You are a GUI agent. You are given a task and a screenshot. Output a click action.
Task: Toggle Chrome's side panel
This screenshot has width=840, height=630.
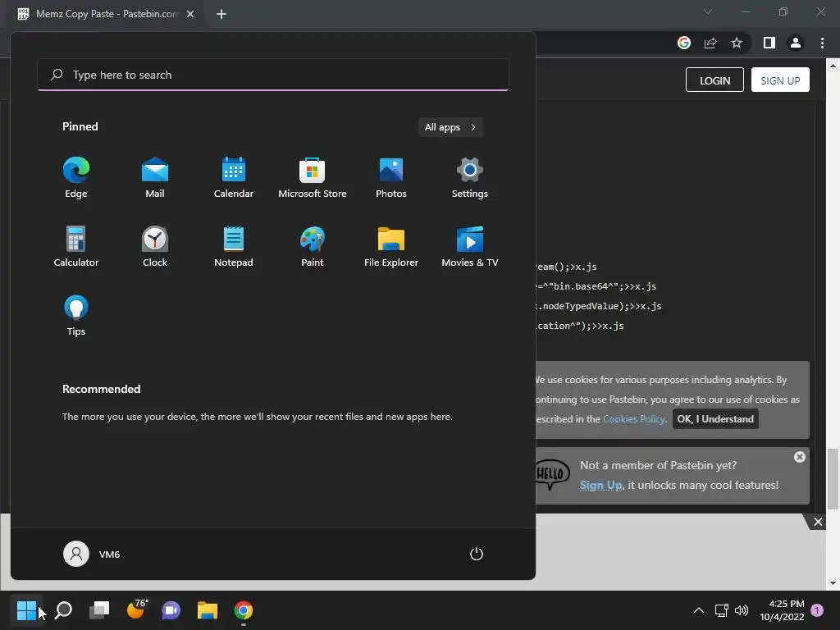tap(769, 43)
